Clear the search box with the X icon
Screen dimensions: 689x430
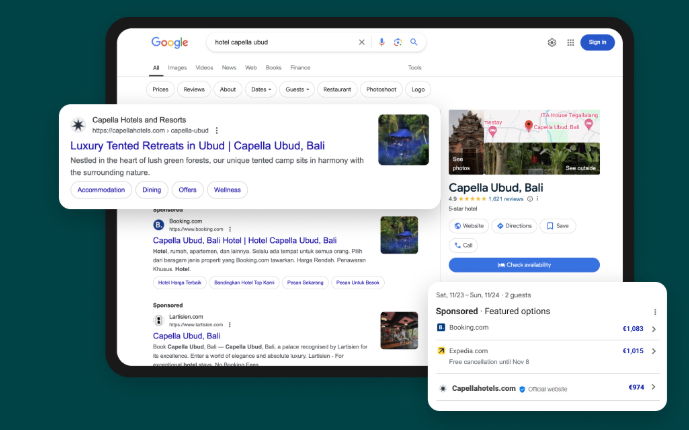click(x=362, y=42)
